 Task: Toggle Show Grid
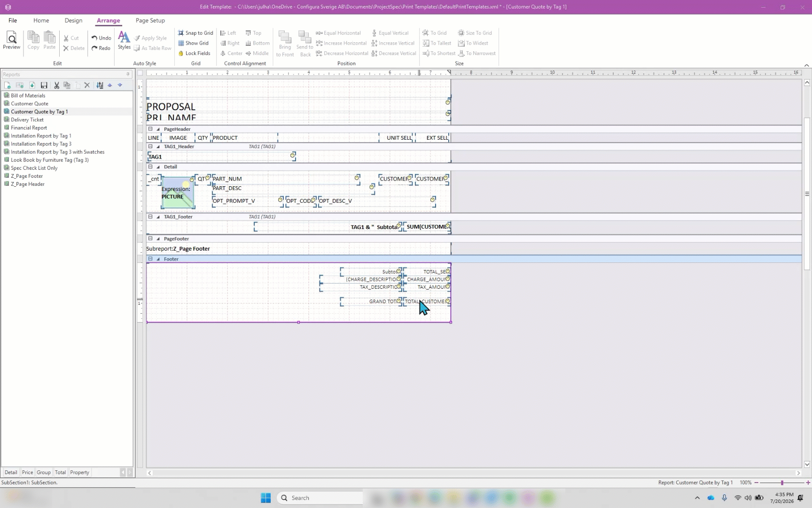(193, 43)
